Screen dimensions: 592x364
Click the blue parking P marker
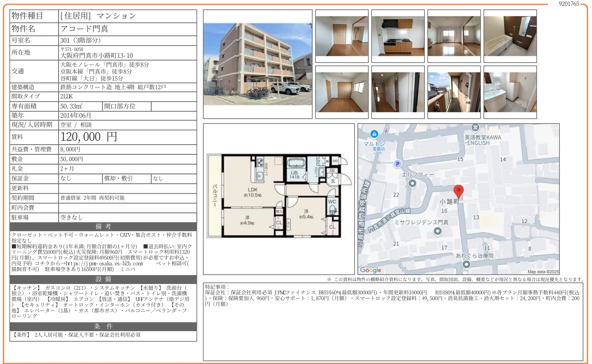(397, 164)
